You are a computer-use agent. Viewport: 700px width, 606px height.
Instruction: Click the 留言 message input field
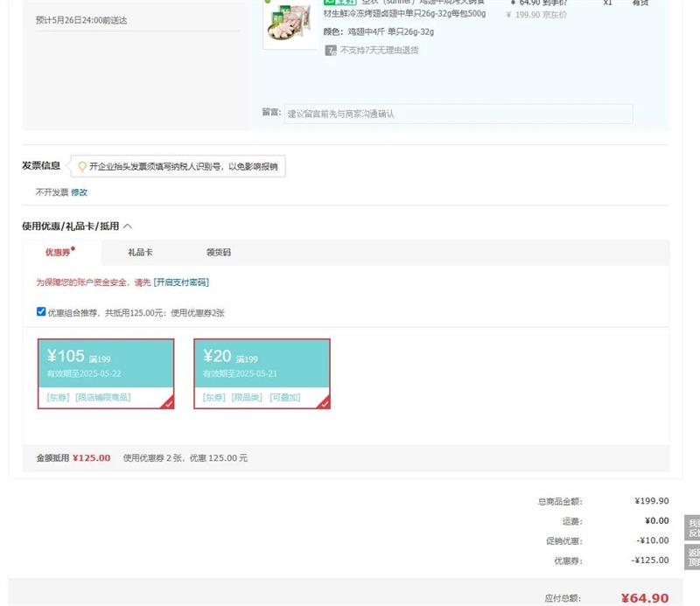(x=458, y=114)
